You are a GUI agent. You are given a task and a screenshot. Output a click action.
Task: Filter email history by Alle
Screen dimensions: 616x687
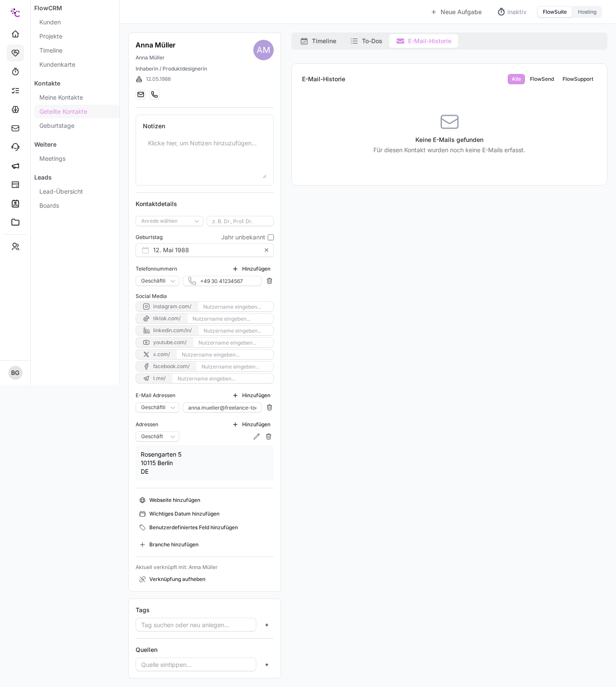click(516, 79)
